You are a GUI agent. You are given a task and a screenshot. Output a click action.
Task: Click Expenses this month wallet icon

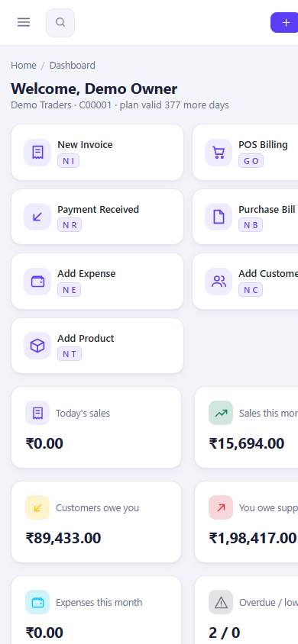coord(37,602)
